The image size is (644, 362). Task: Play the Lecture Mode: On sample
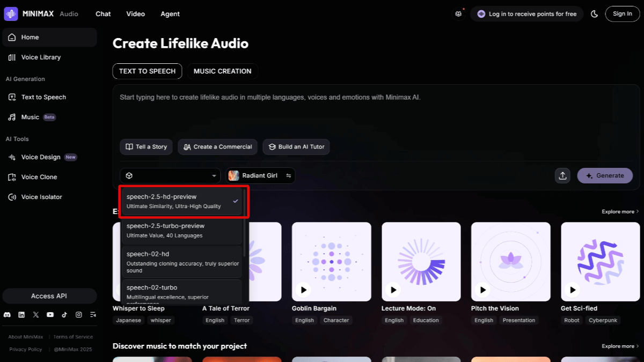[393, 290]
